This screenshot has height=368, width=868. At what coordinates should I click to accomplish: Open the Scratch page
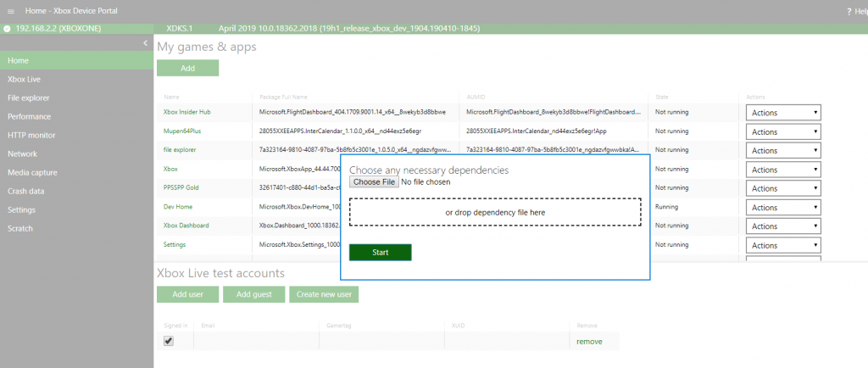[76, 229]
